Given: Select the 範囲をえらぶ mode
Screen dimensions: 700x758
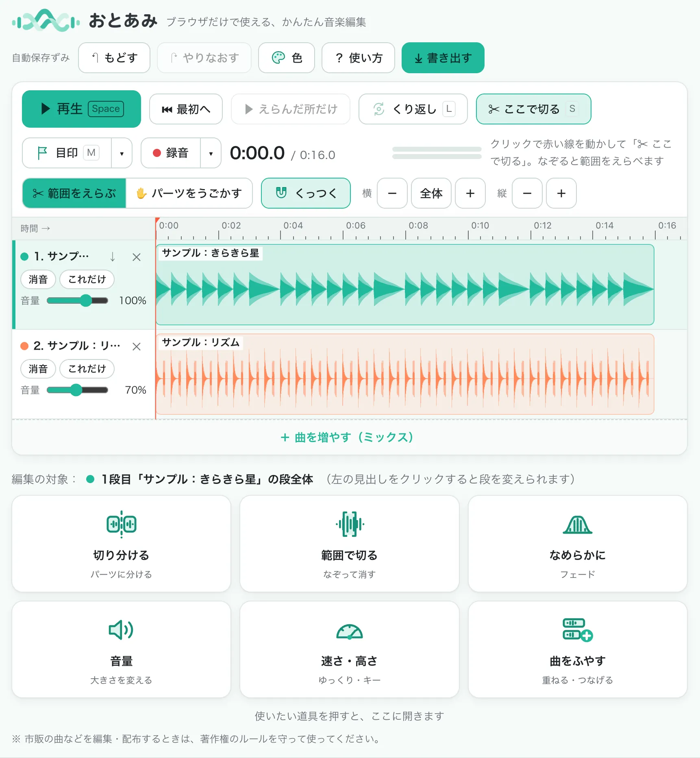Looking at the screenshot, I should point(74,193).
